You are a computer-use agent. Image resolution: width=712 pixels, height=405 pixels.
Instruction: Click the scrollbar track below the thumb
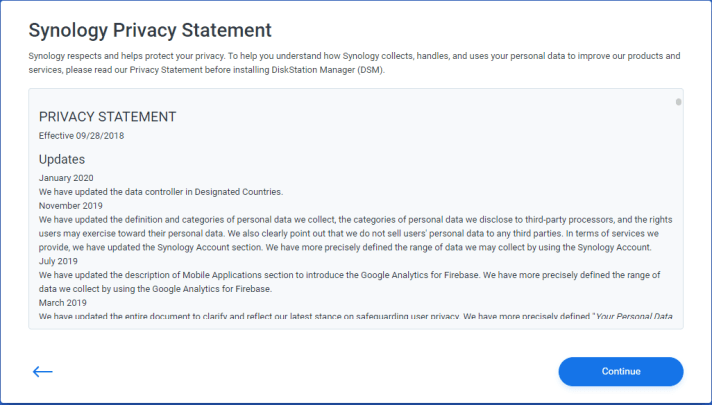(679, 220)
